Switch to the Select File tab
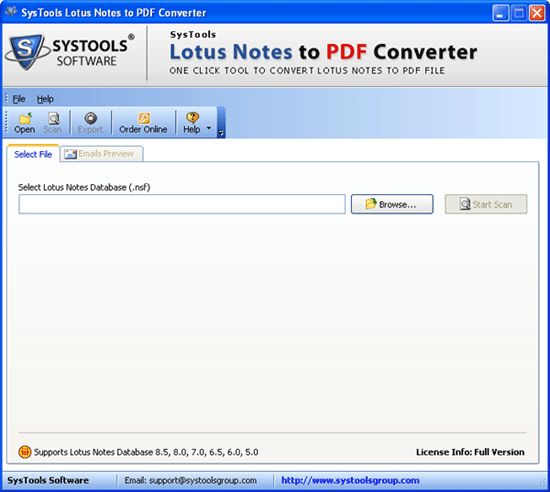 click(x=33, y=154)
